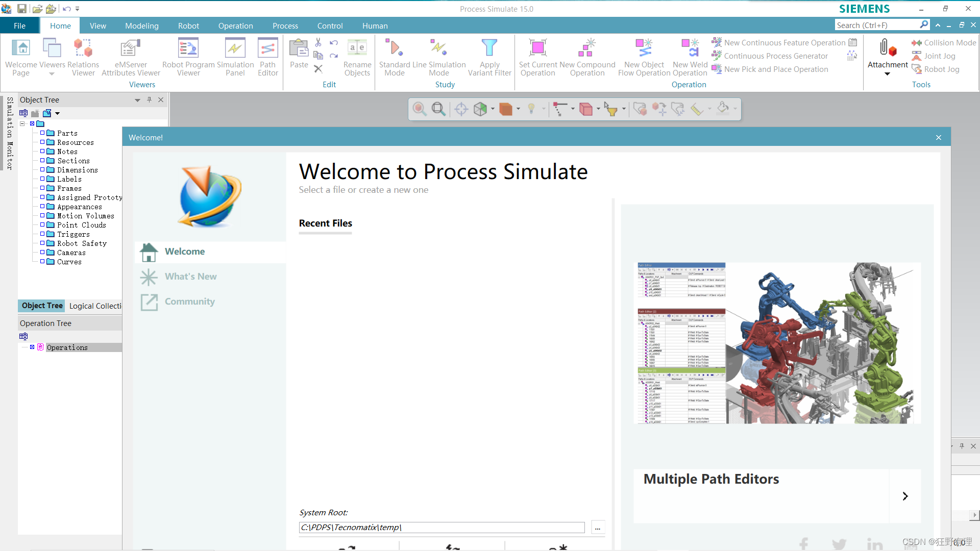Click the System Root browse button
Screen dimensions: 980x551
coord(598,528)
